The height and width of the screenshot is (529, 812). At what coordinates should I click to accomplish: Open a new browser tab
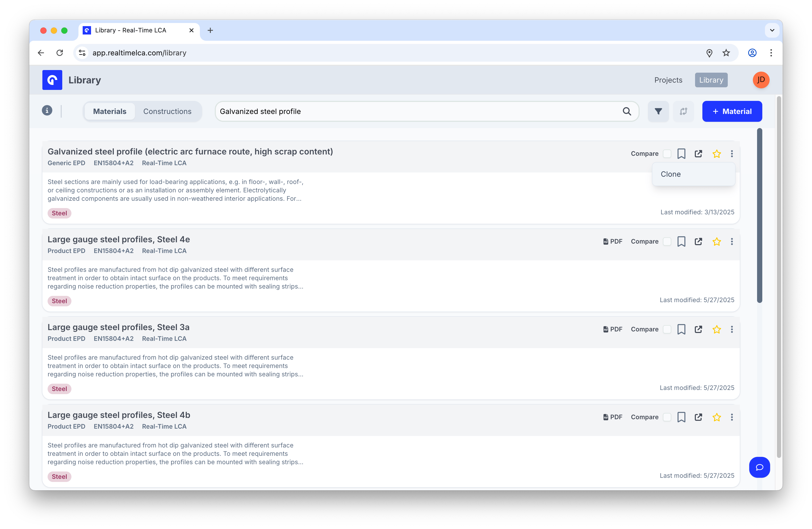pyautogui.click(x=210, y=30)
